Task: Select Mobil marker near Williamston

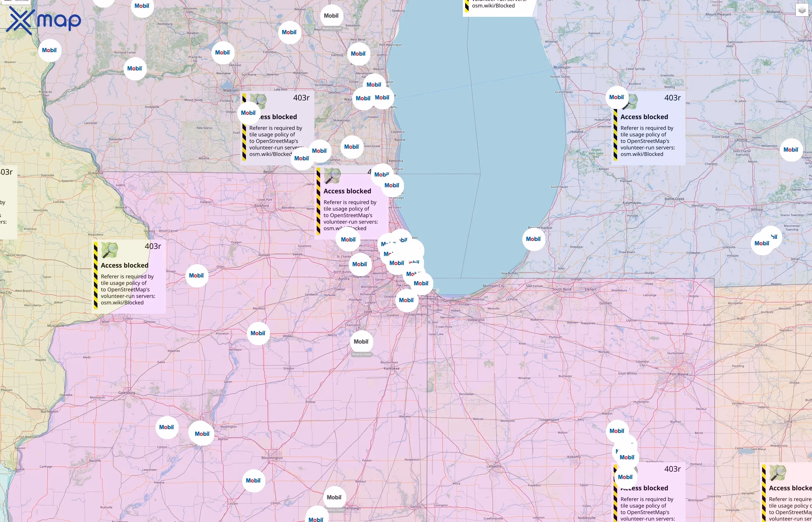Action: (791, 150)
